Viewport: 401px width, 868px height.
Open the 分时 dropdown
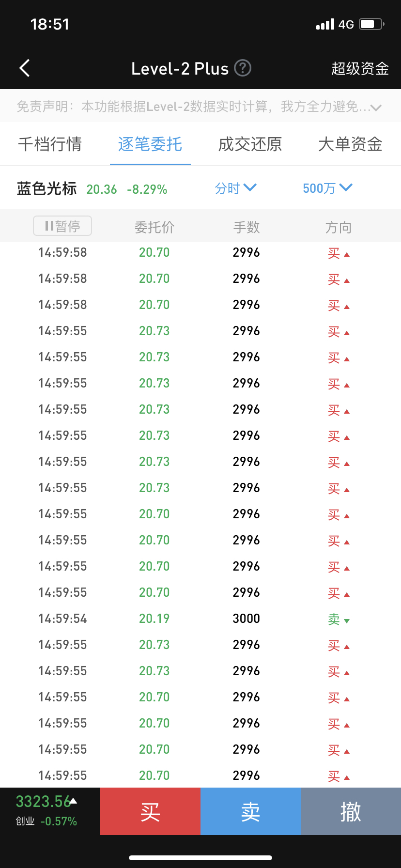pyautogui.click(x=235, y=188)
